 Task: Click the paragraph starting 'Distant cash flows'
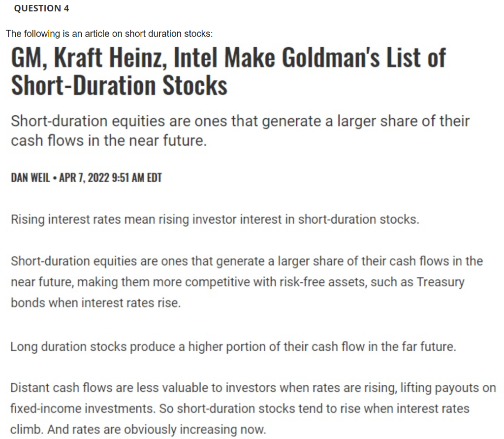[x=253, y=409]
